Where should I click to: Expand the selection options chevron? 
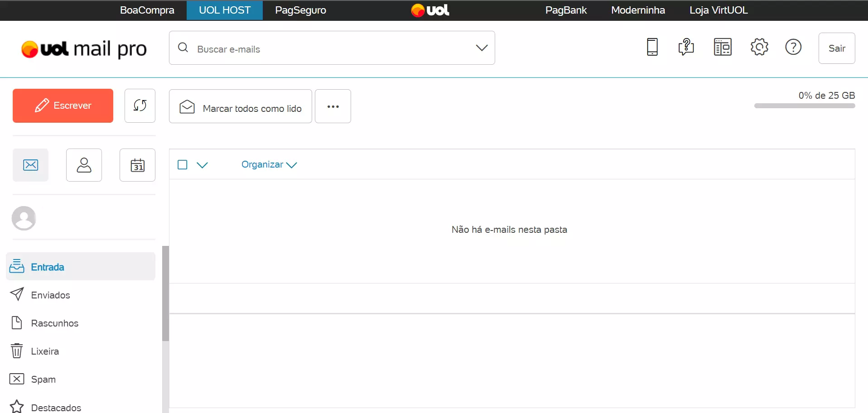click(x=202, y=165)
